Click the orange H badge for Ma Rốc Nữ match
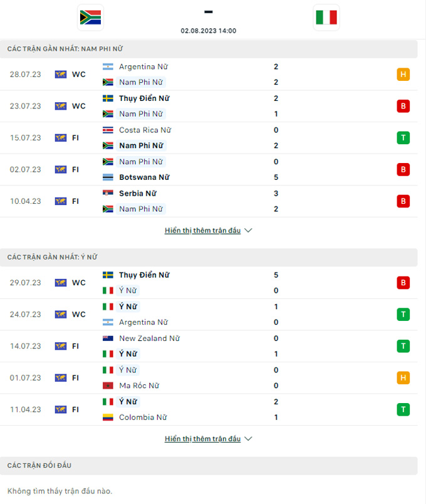Image resolution: width=426 pixels, height=504 pixels. coord(403,377)
